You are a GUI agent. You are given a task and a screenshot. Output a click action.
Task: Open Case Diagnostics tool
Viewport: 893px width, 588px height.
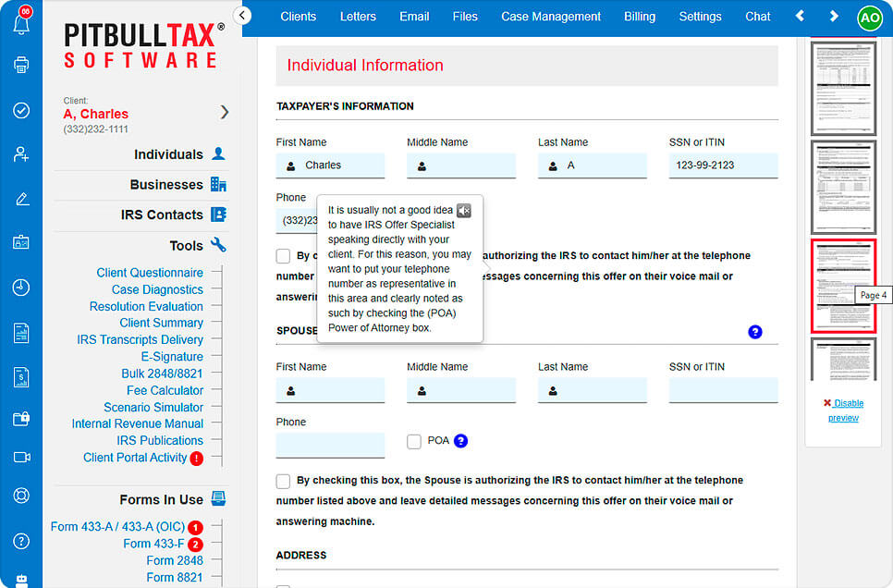157,289
